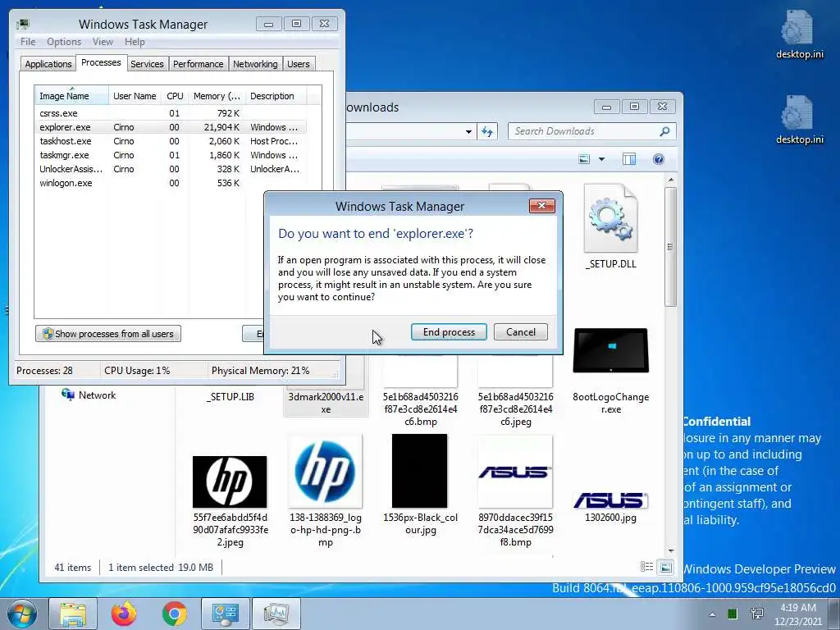Select the ASUS 8970ddacec...f8.bmp thumbnail
The height and width of the screenshot is (630, 840).
click(515, 472)
